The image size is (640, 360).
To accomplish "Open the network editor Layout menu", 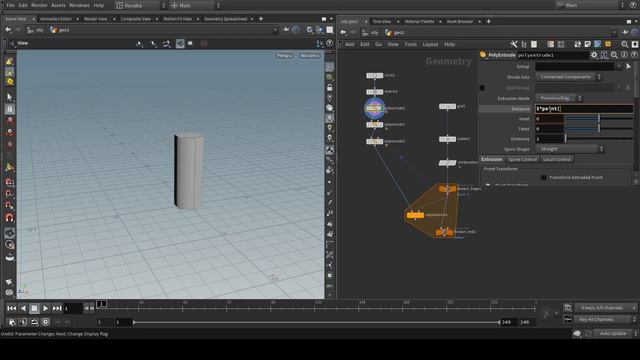I will tap(430, 44).
